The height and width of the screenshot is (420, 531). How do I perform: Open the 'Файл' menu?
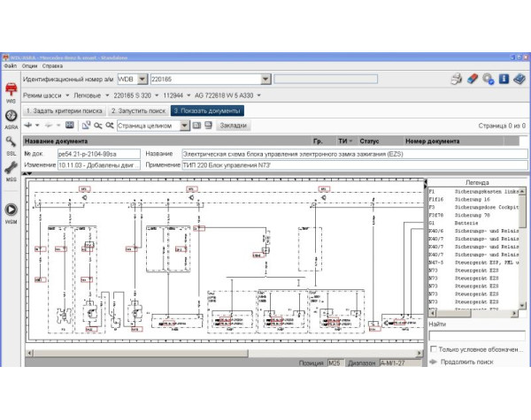point(10,65)
